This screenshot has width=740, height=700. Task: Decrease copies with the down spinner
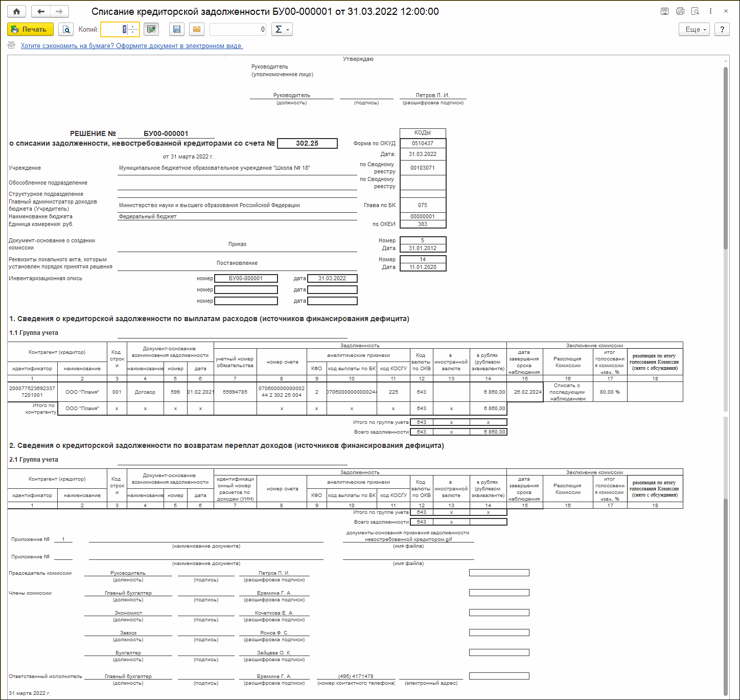point(133,33)
